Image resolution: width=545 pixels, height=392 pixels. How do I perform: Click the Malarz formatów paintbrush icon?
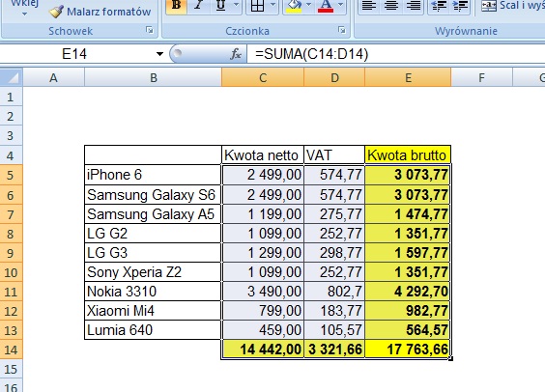click(56, 12)
